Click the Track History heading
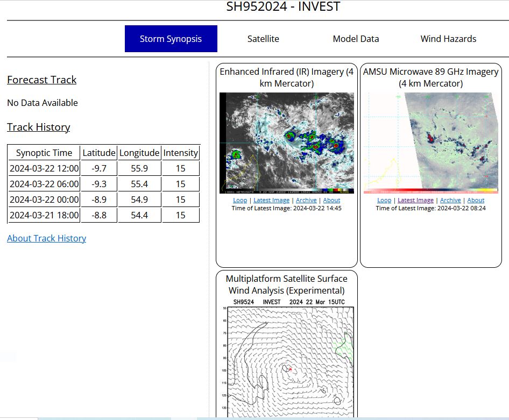This screenshot has height=420, width=509. 38,127
